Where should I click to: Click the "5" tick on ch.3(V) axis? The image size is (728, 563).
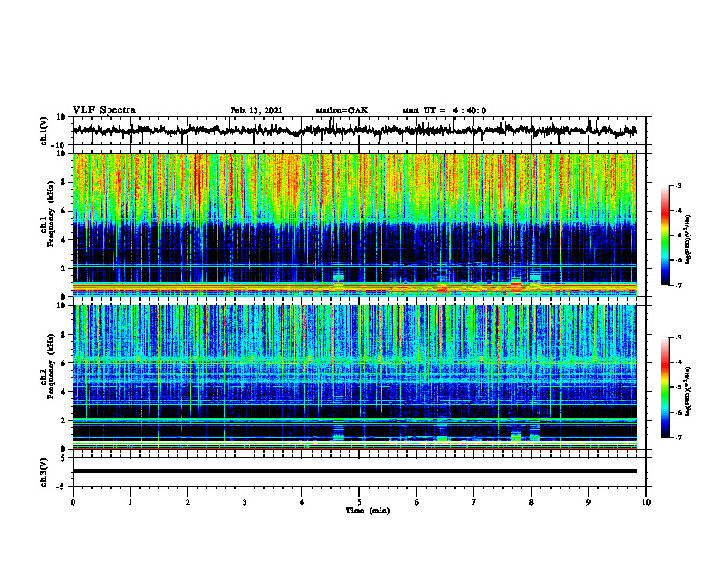[x=64, y=457]
